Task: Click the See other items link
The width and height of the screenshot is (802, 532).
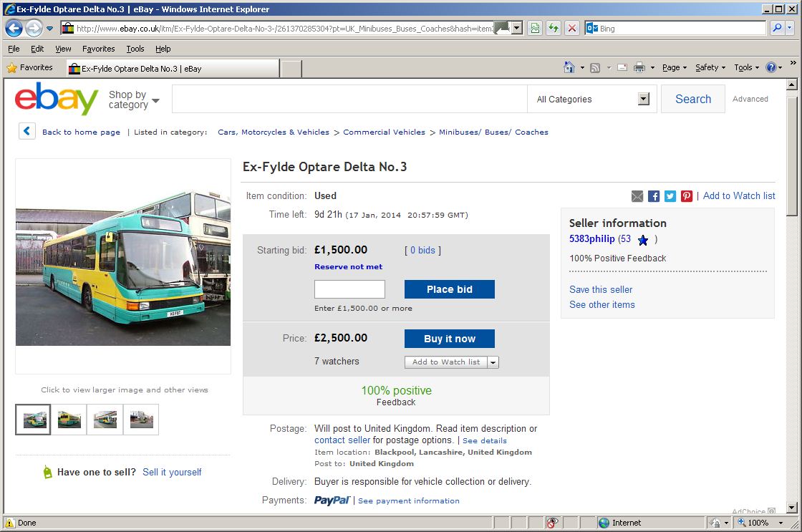Action: click(x=601, y=305)
